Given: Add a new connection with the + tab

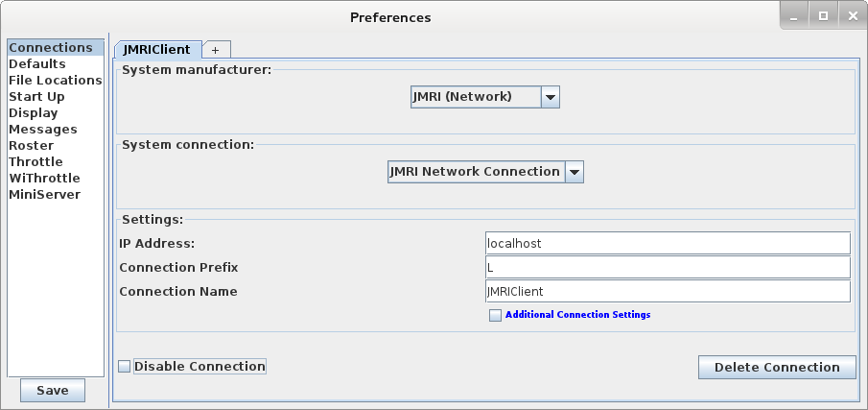Looking at the screenshot, I should (216, 50).
